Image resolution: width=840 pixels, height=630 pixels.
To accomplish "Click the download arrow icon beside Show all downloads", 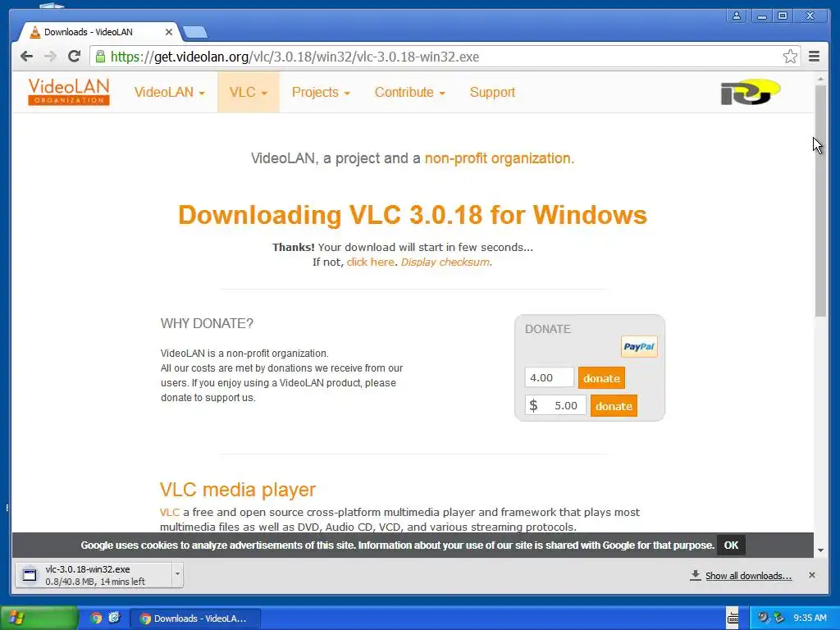I will tap(696, 575).
